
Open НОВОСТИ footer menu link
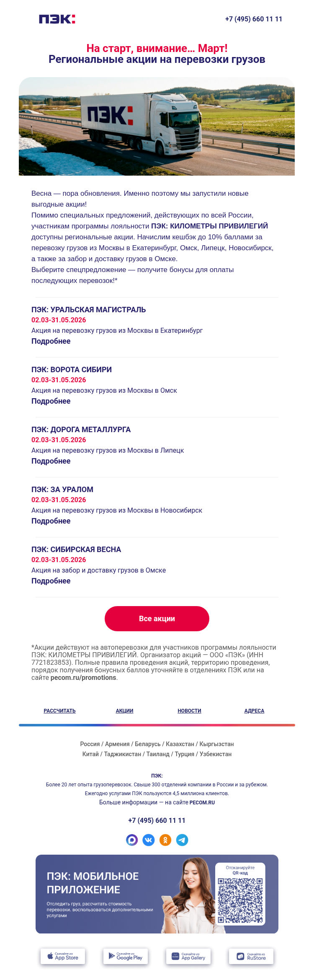point(189,710)
